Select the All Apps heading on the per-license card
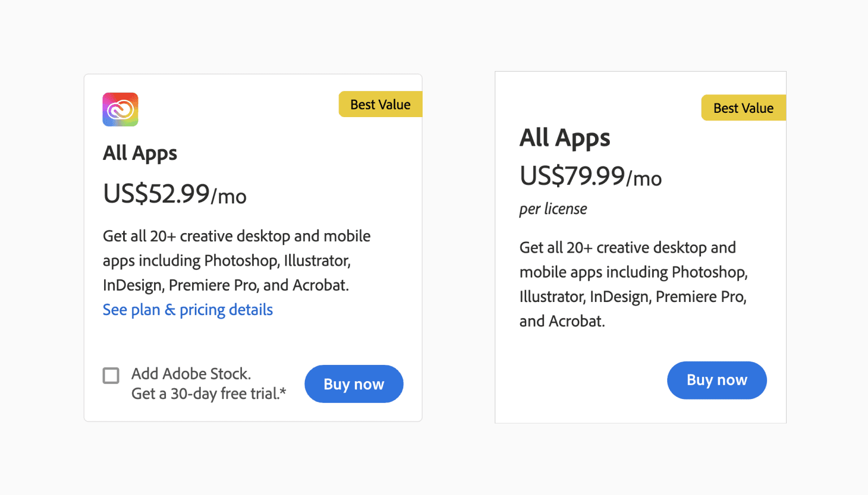The image size is (868, 495). click(x=565, y=138)
